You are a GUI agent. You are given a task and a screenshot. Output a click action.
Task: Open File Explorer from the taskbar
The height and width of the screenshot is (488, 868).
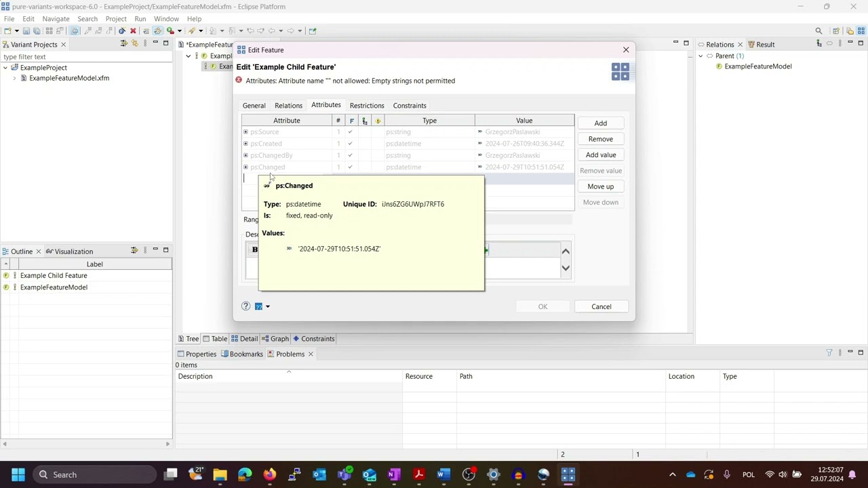click(x=220, y=474)
